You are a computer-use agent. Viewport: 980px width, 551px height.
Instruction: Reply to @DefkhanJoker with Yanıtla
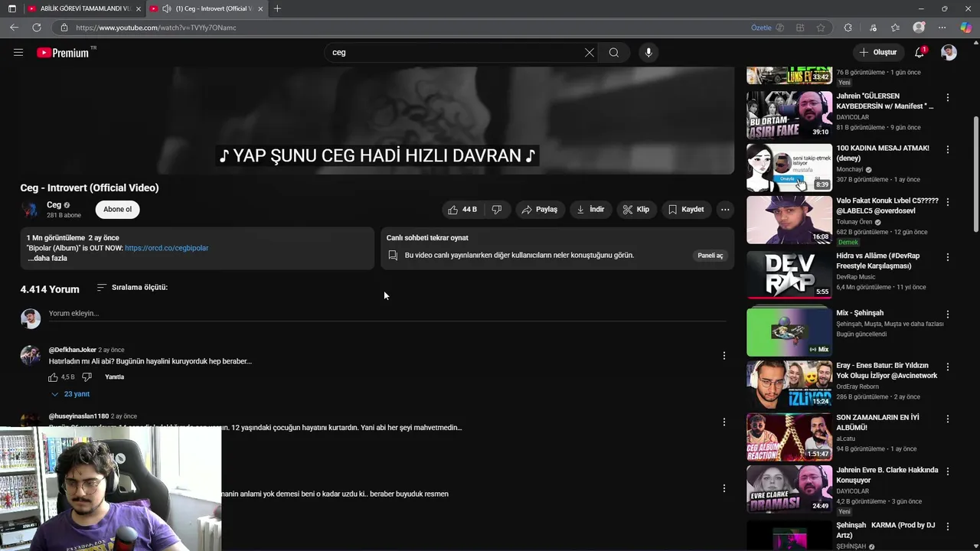tap(114, 377)
